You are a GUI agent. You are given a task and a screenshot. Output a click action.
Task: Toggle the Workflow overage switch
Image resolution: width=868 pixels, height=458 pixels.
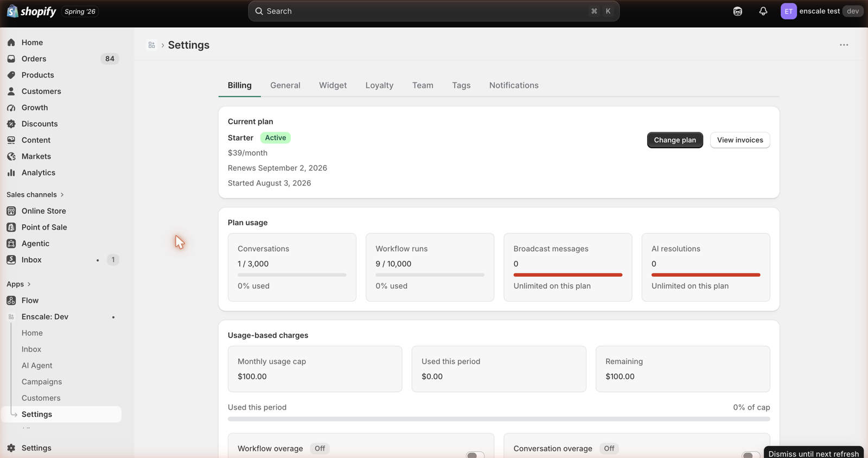(475, 455)
